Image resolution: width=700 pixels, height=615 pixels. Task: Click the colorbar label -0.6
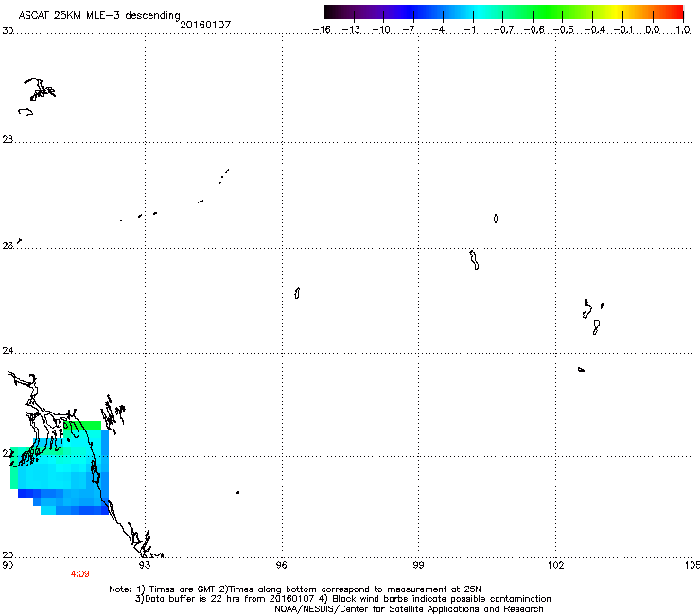533,30
